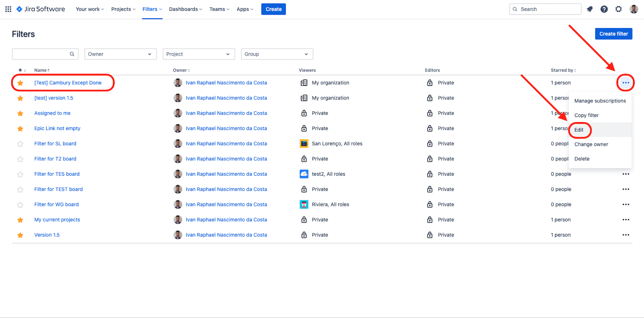644x318 pixels.
Task: Open more actions menu for Version 1.5
Action: click(x=626, y=235)
